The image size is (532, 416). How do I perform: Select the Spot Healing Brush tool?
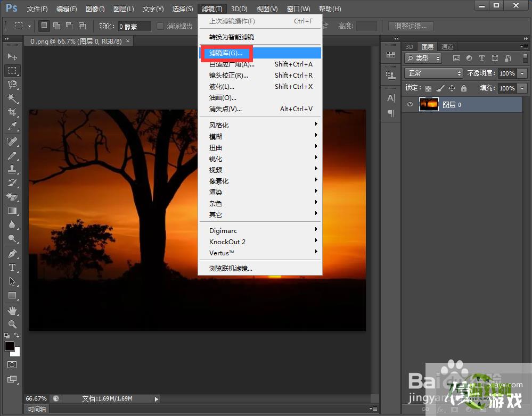(12, 141)
